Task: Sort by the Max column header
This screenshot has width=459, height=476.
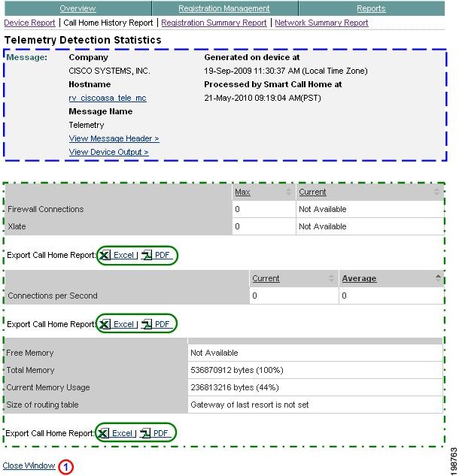Action: [242, 193]
